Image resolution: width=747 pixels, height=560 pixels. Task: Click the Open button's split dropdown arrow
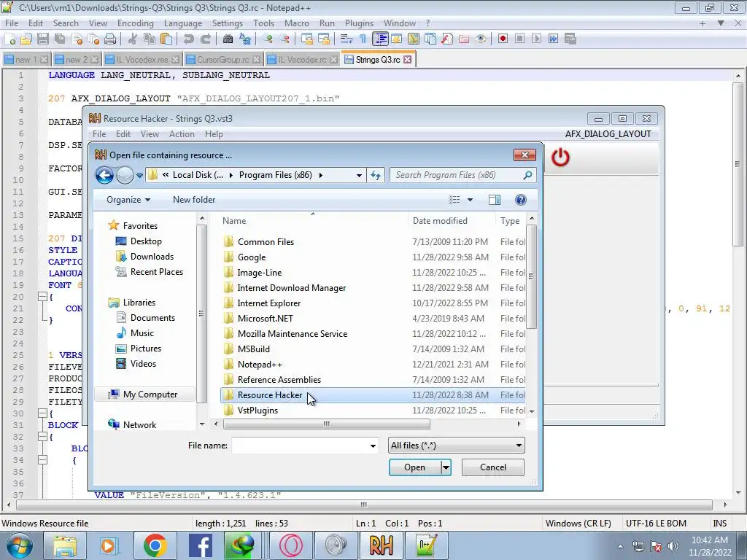(446, 467)
